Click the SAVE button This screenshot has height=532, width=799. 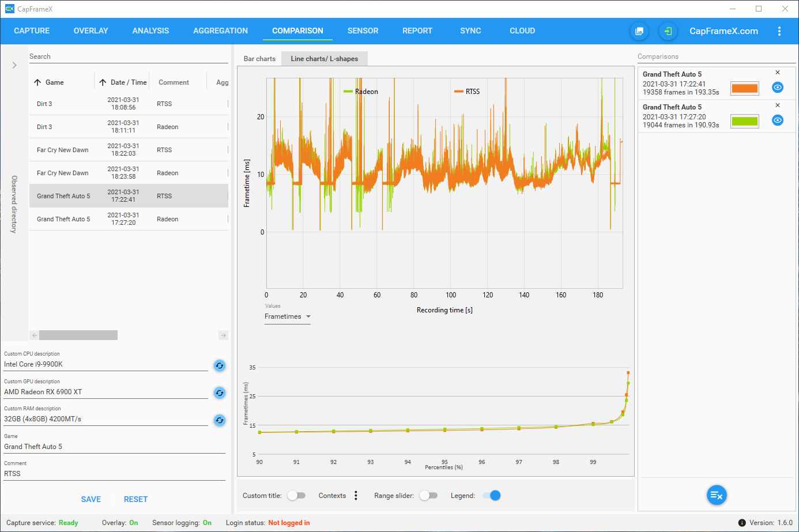coord(91,500)
